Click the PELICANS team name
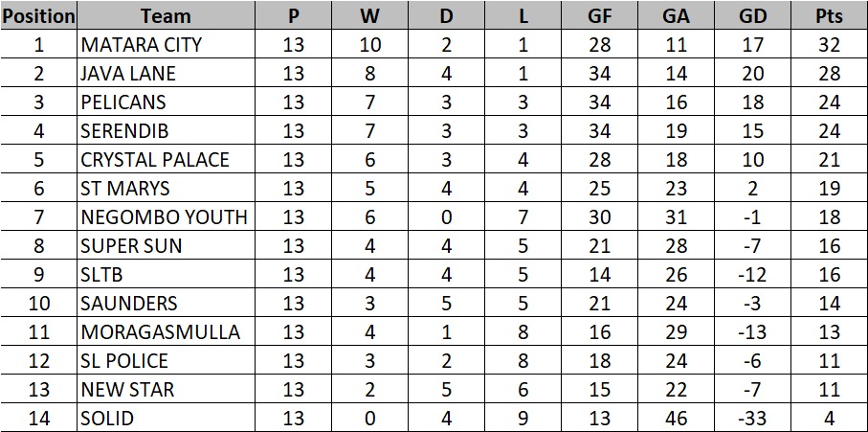The width and height of the screenshot is (868, 432). (122, 102)
